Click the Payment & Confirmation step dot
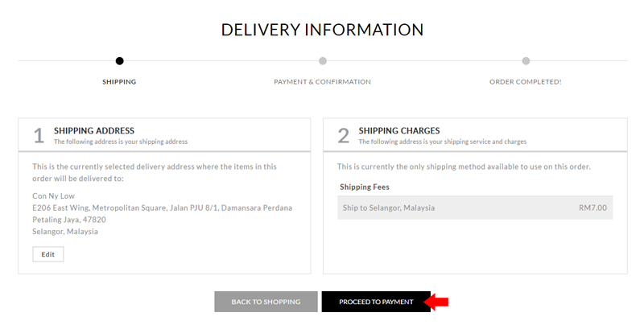This screenshot has width=644, height=329. pyautogui.click(x=323, y=61)
